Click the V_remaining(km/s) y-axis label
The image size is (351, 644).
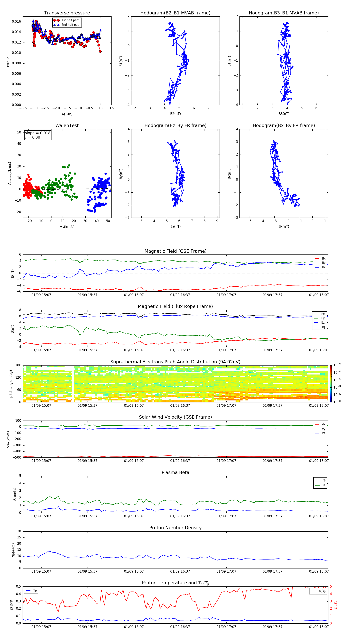click(10, 173)
